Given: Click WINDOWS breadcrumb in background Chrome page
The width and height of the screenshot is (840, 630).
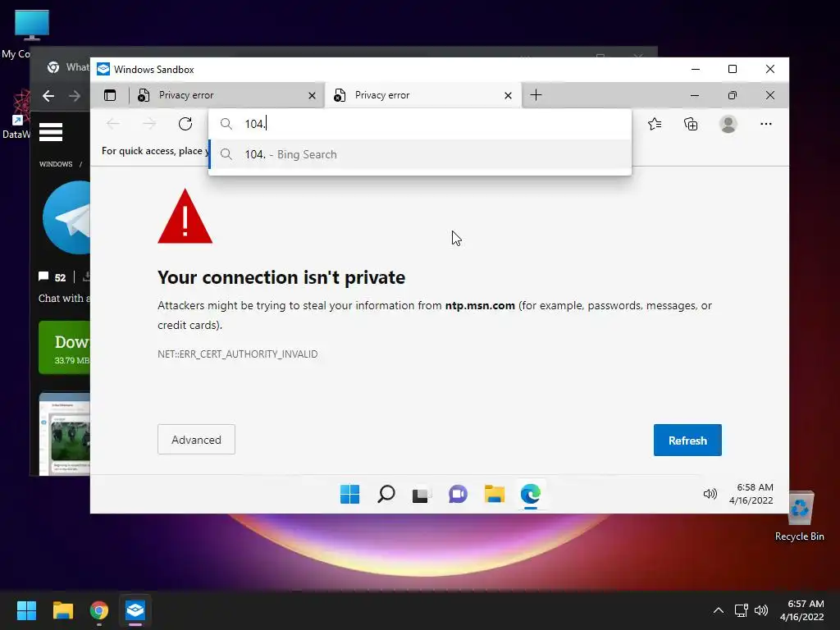Looking at the screenshot, I should [56, 164].
